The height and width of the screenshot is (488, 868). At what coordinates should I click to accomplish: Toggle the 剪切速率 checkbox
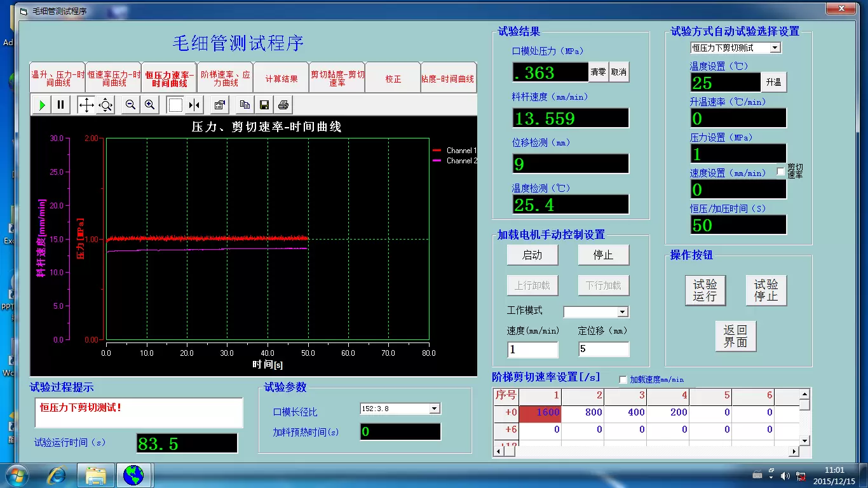tap(781, 172)
